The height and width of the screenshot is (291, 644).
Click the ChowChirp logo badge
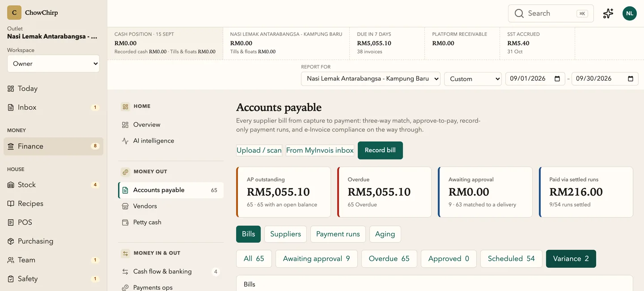point(14,13)
